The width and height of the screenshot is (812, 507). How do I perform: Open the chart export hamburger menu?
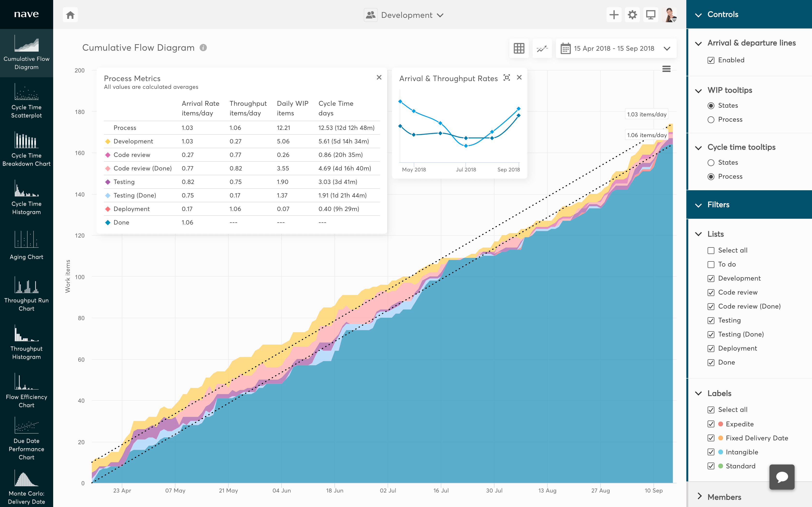coord(666,69)
